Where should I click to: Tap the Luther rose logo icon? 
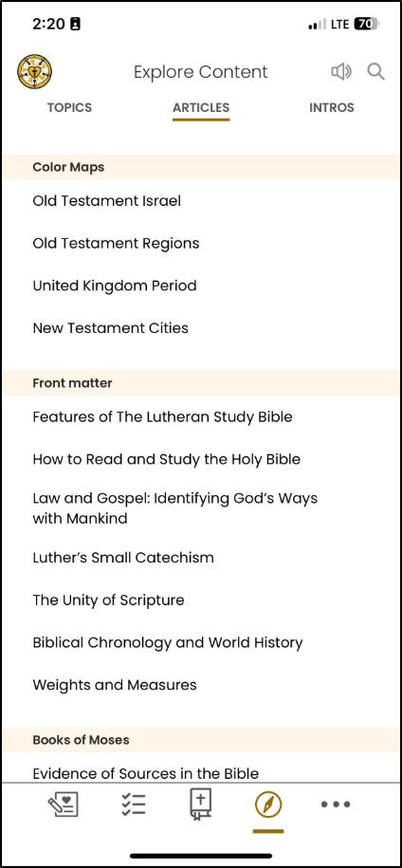coord(34,72)
